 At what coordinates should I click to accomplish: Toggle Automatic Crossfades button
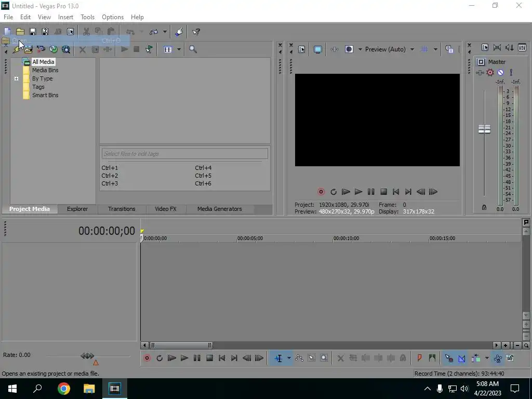(462, 358)
